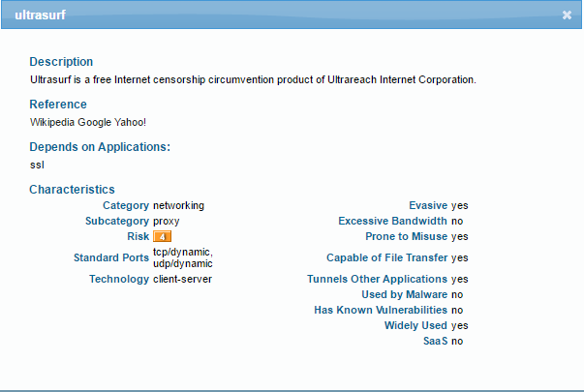
Task: Close the ultrasurf dialog
Action: click(567, 15)
